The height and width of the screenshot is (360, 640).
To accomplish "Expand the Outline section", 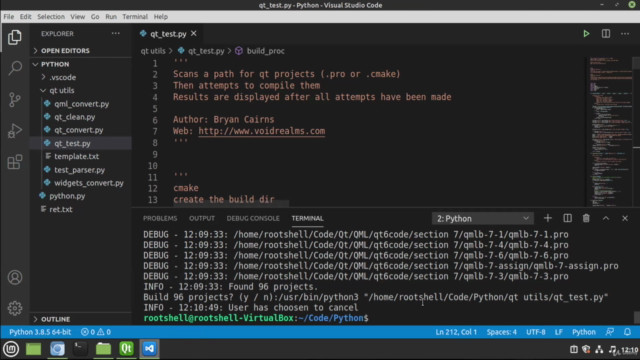I will click(x=56, y=319).
